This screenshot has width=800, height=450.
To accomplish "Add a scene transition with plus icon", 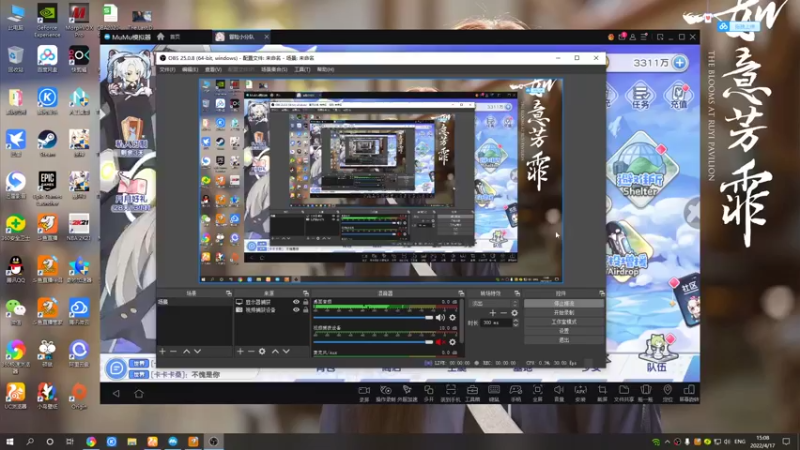I will click(x=492, y=313).
